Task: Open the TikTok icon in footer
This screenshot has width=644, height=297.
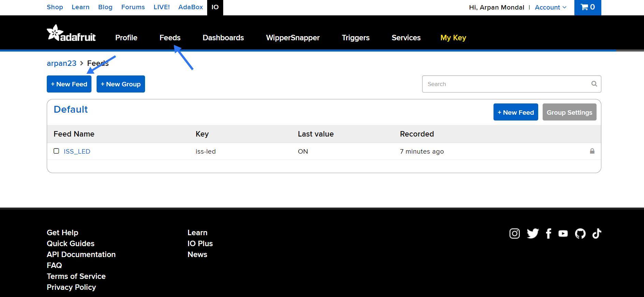Action: point(597,234)
